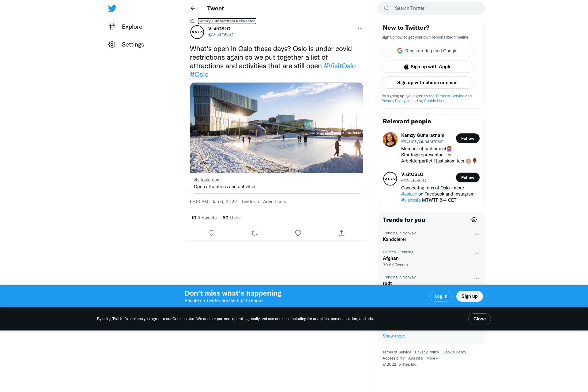Follow Kamzy Gunaratnam
Viewport: 588px width, 392px height.
[468, 138]
